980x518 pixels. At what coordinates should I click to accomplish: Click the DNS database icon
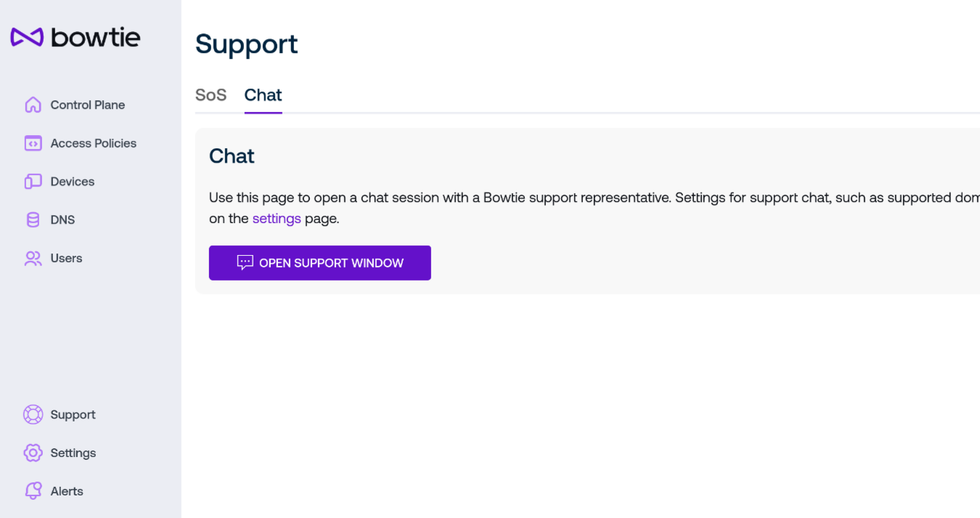(x=33, y=219)
